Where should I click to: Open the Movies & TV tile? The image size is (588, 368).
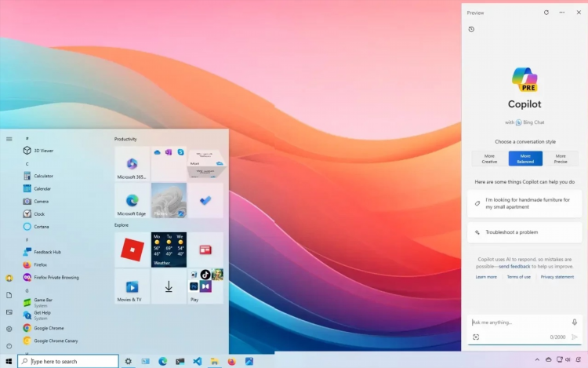(x=132, y=286)
